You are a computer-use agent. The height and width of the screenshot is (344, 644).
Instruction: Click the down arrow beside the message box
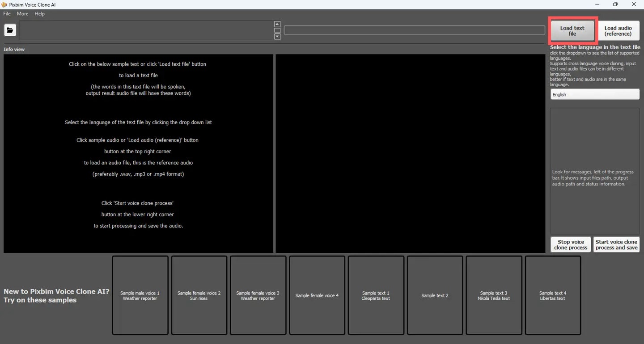pos(277,37)
